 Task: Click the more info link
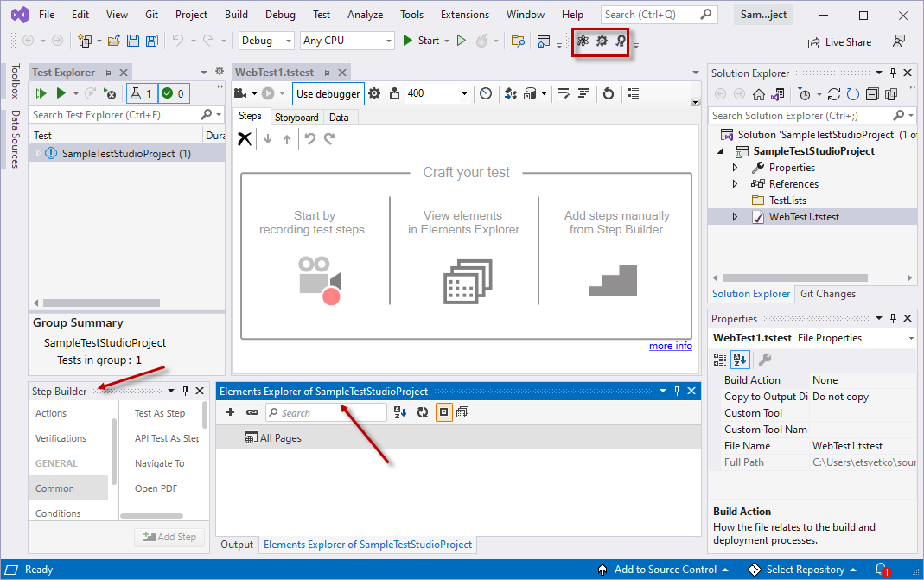tap(671, 346)
